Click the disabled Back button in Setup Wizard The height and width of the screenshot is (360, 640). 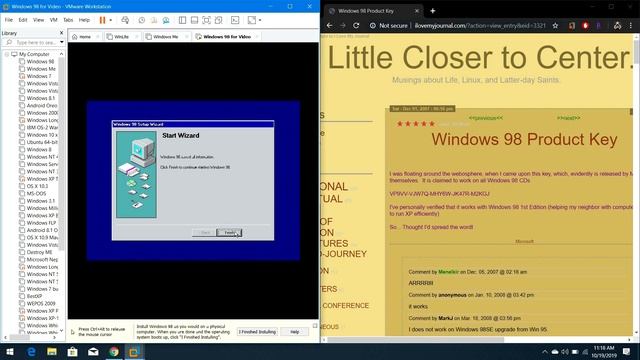pyautogui.click(x=204, y=233)
